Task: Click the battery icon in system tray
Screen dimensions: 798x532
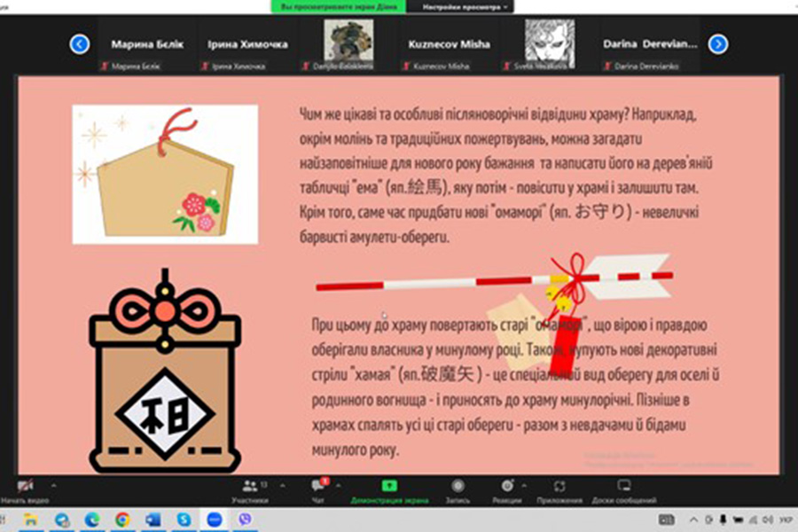Action: click(738, 520)
